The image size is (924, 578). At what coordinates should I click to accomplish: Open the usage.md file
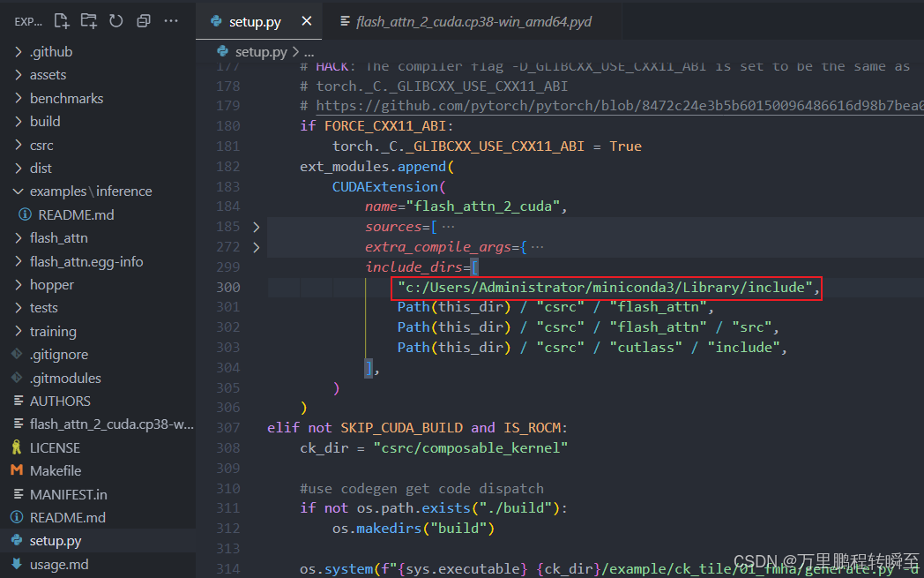[98, 565]
